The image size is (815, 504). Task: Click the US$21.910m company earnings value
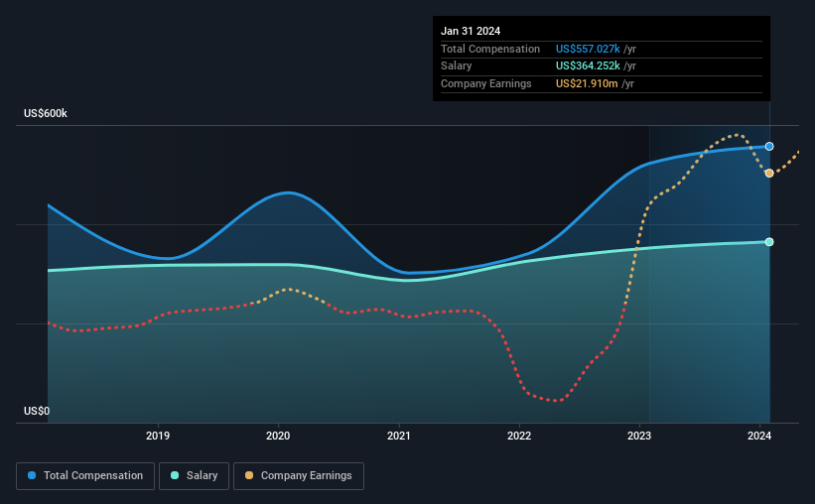(587, 83)
